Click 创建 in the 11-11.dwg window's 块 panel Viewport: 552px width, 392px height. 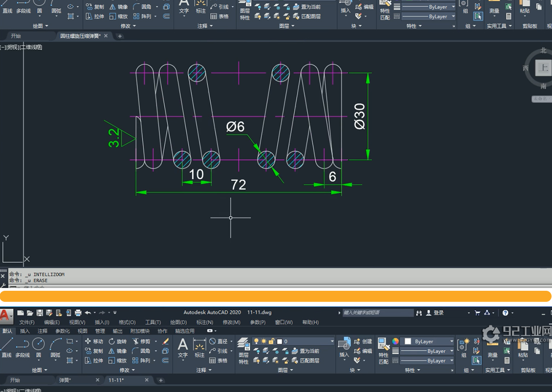pos(363,341)
